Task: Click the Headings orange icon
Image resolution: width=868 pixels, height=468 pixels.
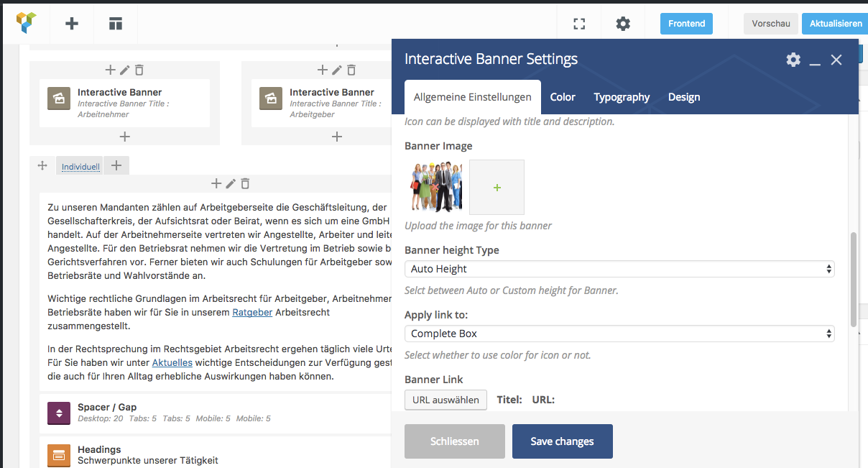Action: click(x=58, y=455)
